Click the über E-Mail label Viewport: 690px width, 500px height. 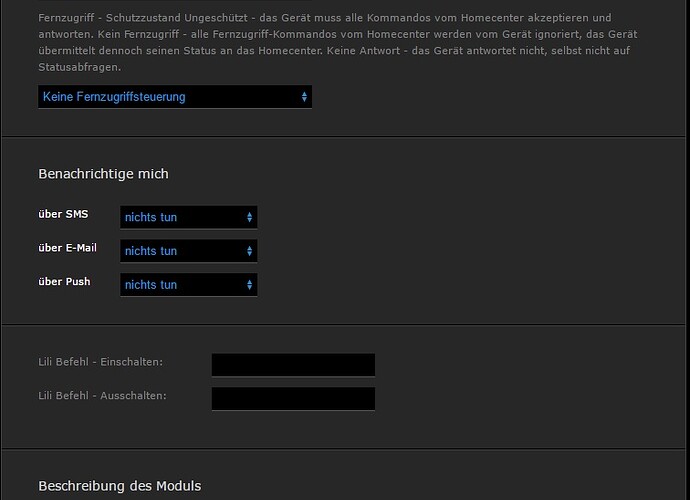[67, 248]
